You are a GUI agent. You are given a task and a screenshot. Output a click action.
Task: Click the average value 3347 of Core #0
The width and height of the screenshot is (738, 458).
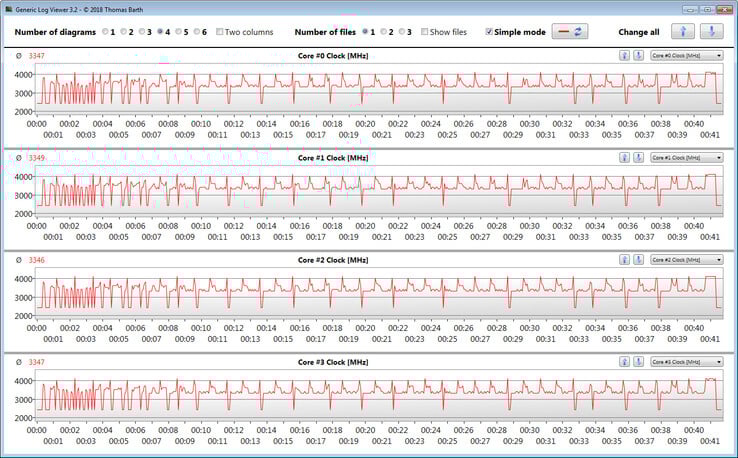click(x=37, y=56)
